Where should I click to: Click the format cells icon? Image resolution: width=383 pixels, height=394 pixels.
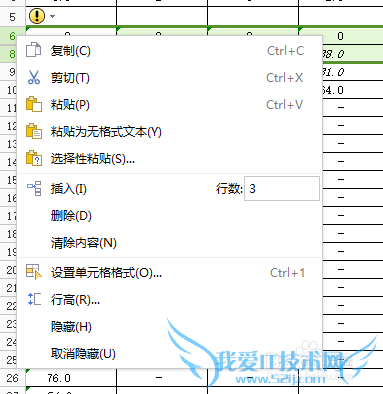[x=34, y=272]
